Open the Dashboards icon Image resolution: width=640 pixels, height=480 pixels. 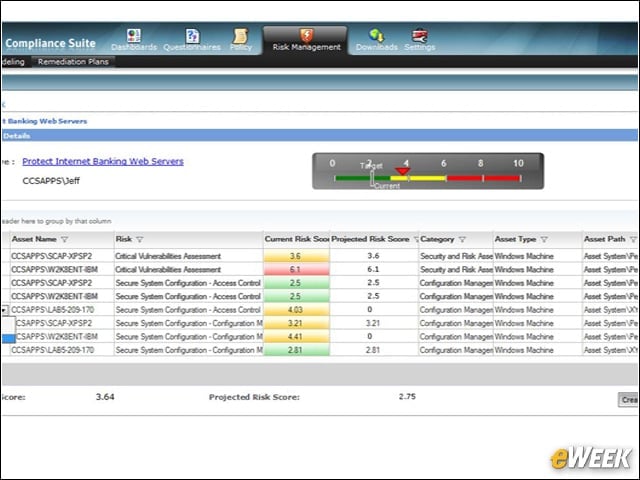134,36
